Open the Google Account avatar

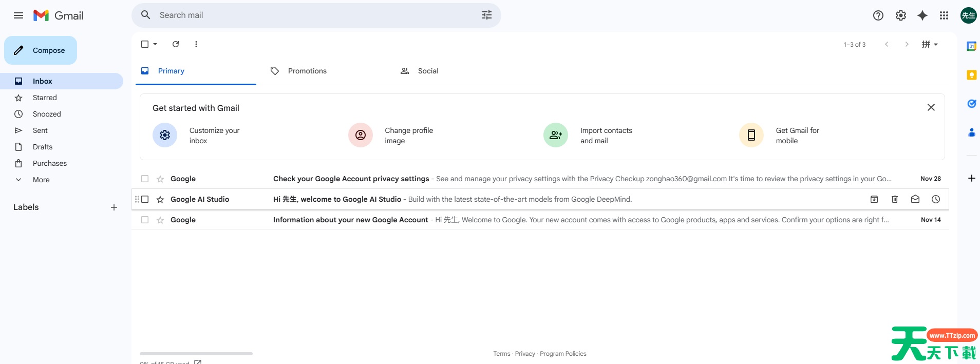tap(969, 15)
